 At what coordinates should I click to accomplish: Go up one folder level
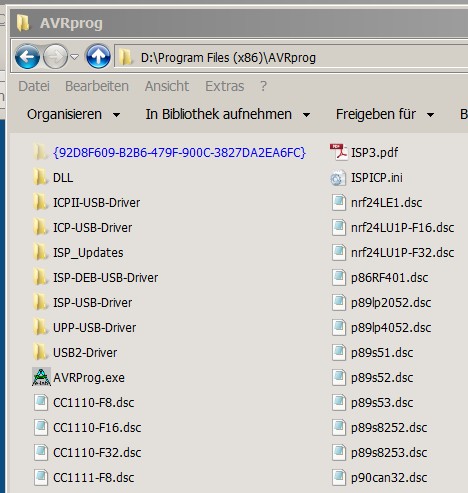point(98,57)
